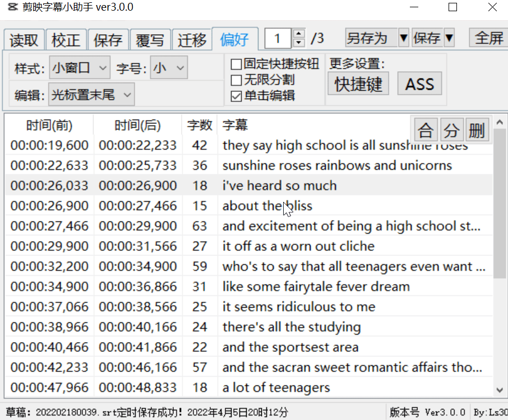Enter fullscreen with the 全屏 button
Image resolution: width=508 pixels, height=420 pixels.
pyautogui.click(x=488, y=39)
